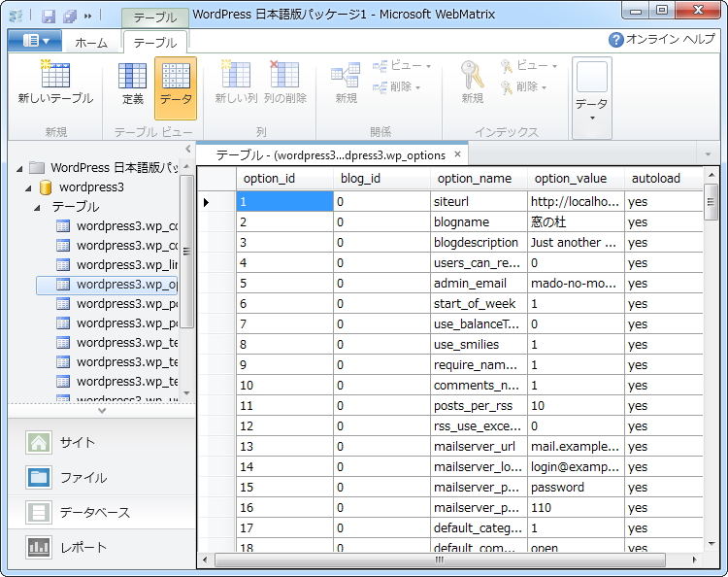The image size is (728, 577).
Task: Click the Save All icon in quick access toolbar
Action: point(70,17)
